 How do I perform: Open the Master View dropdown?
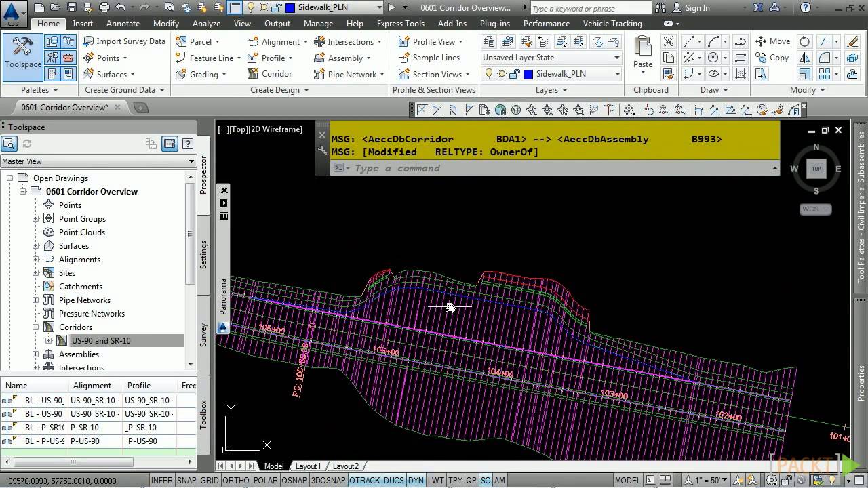98,161
